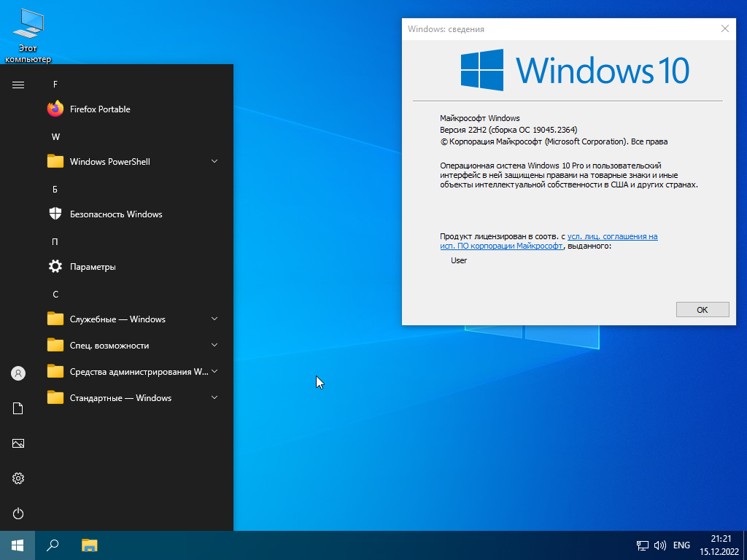Viewport: 747px width, 560px height.
Task: Expand the Спец. возможности folder
Action: pos(214,345)
